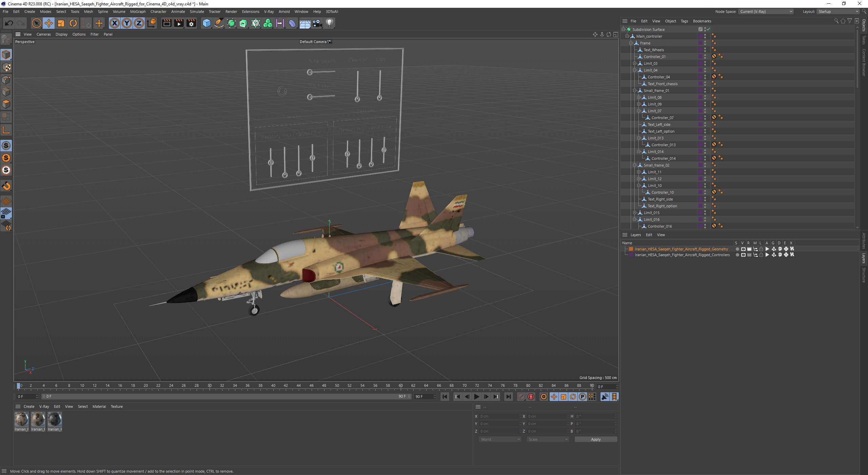The image size is (868, 475).
Task: Open the V-Ray menu
Action: click(269, 12)
